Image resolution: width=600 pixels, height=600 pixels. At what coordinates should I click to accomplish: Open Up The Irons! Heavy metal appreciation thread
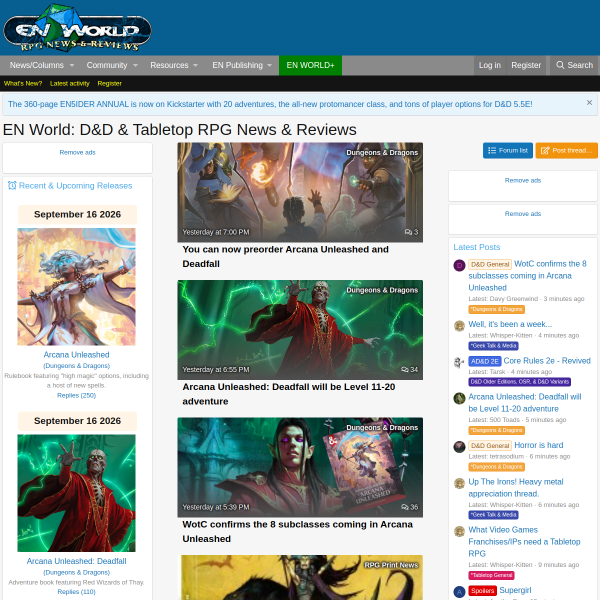point(516,488)
